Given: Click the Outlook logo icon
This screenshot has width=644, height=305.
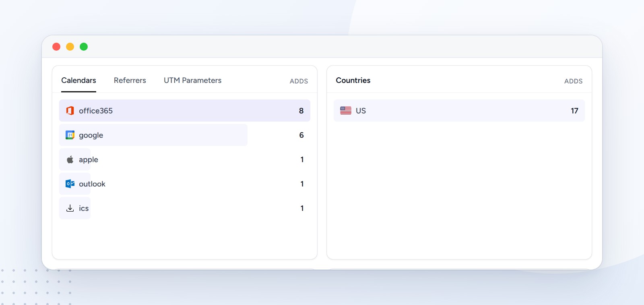Looking at the screenshot, I should [x=70, y=184].
